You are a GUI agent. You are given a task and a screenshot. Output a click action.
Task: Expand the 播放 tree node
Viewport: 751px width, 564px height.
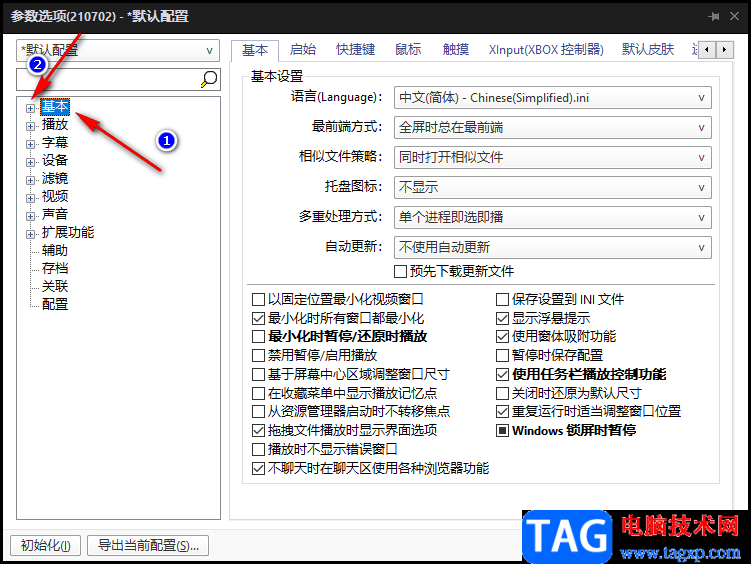pos(30,126)
